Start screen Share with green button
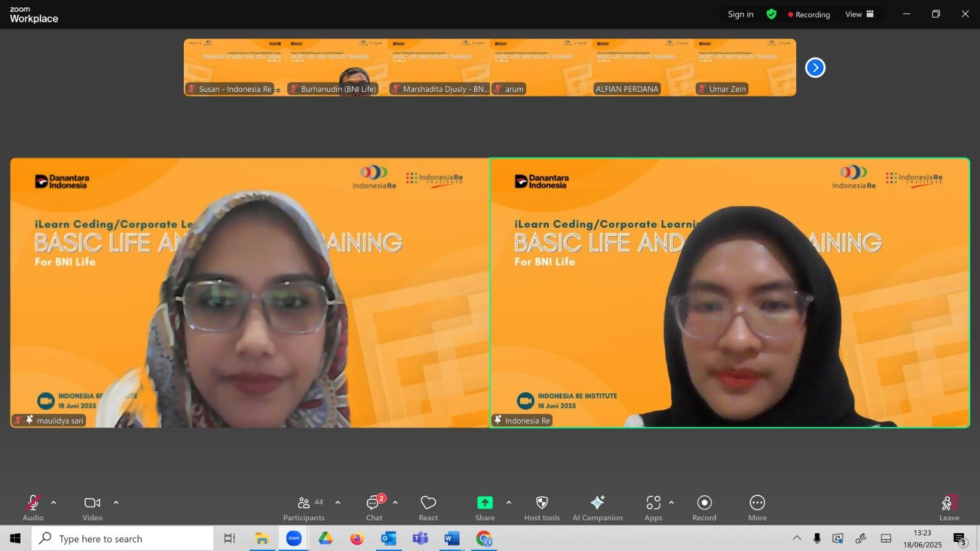980x551 pixels. (x=485, y=508)
